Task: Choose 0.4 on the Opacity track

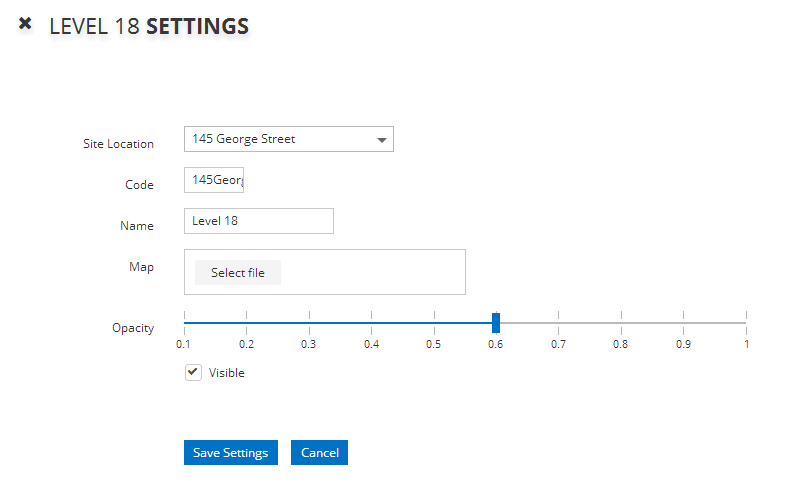Action: [372, 323]
